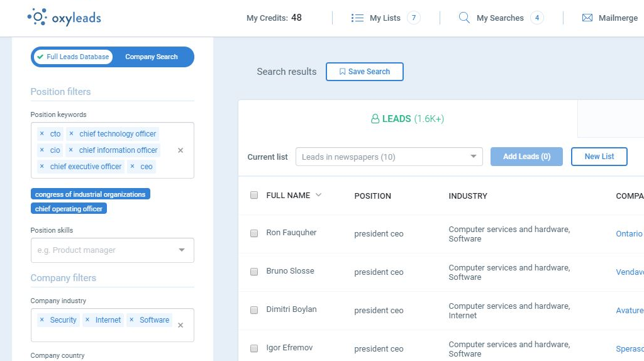Click the Save Search button
This screenshot has width=644, height=361.
[x=364, y=72]
